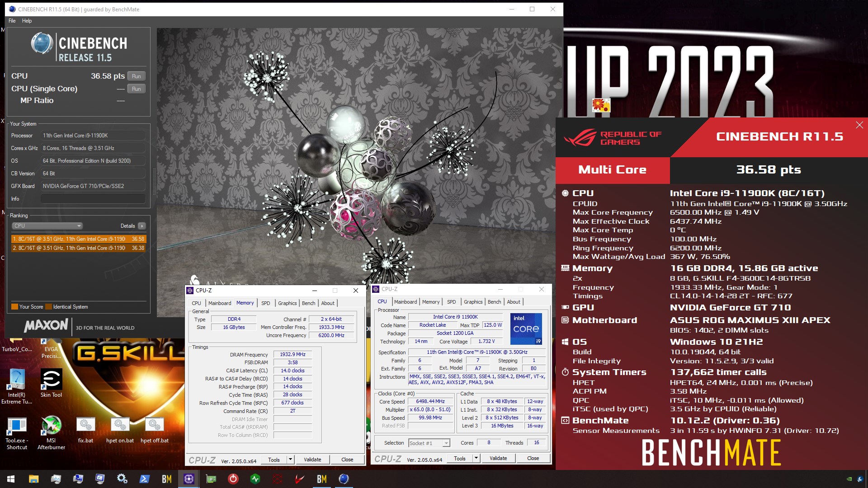The image size is (868, 488).
Task: Open green hexagon pulse icon in taskbar
Action: click(x=255, y=479)
